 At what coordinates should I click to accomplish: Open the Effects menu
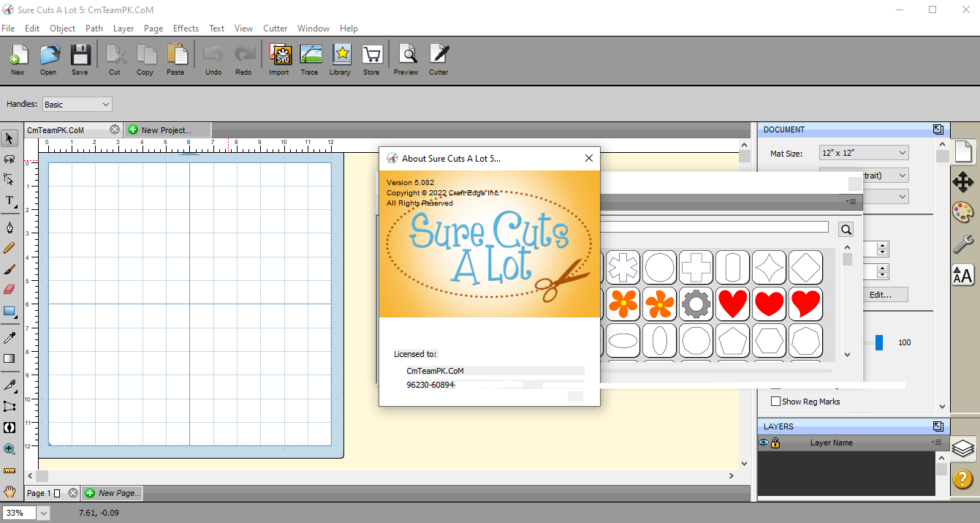[x=186, y=29]
